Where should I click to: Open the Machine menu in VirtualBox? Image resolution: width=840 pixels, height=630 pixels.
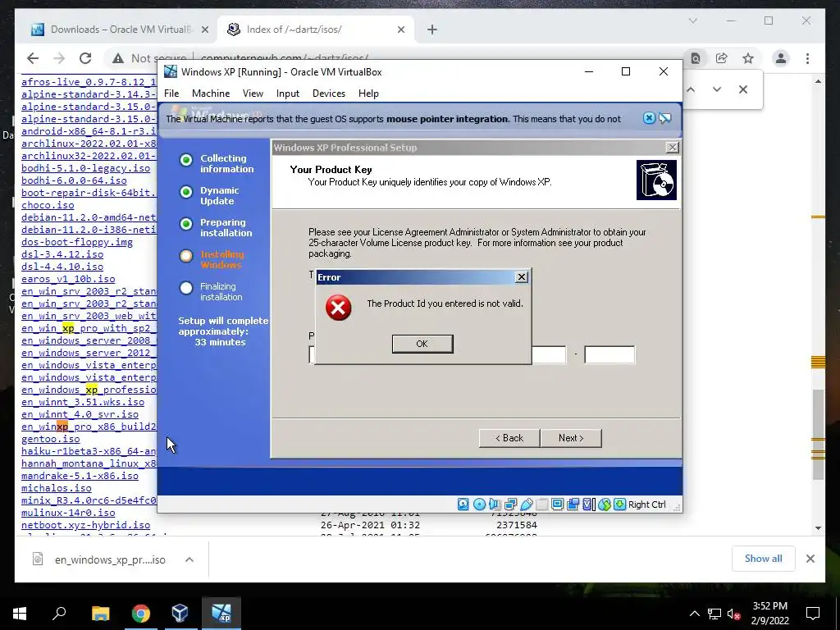(211, 94)
